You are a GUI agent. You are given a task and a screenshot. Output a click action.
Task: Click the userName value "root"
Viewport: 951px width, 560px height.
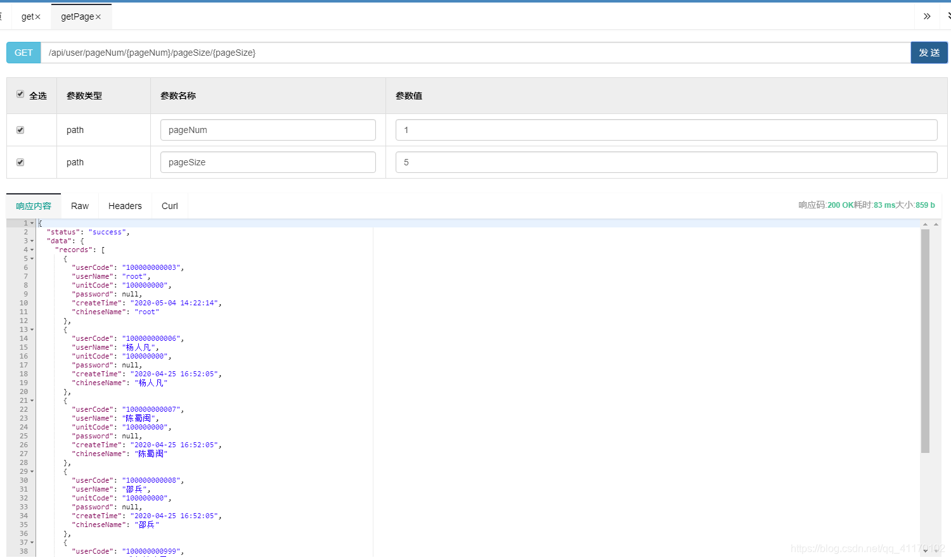[134, 276]
